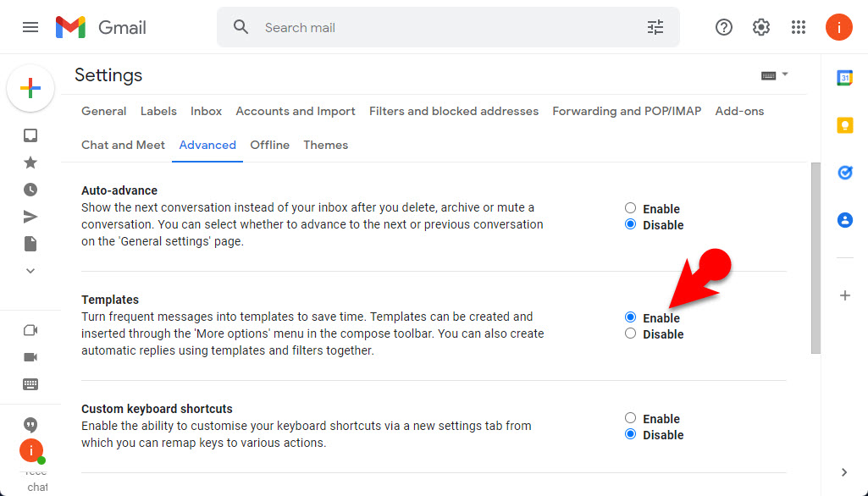The width and height of the screenshot is (868, 496).
Task: Click the Auto-advance heading text
Action: pos(119,190)
